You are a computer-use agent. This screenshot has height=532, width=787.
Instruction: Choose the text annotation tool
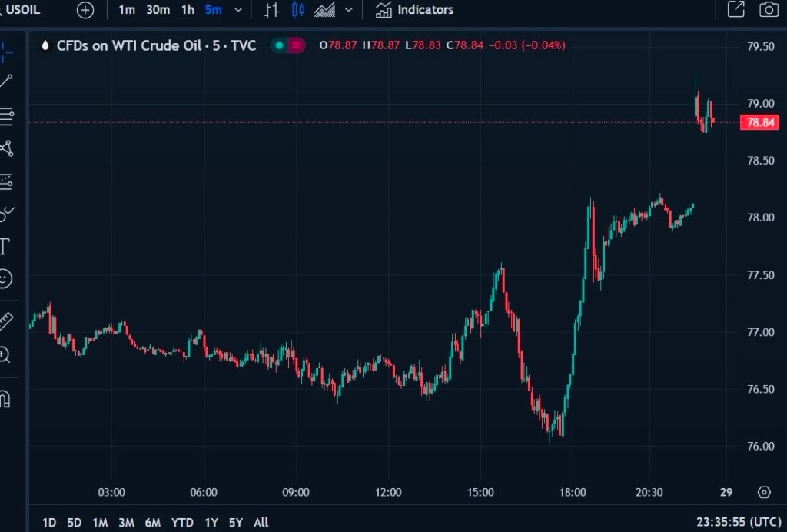(x=5, y=246)
